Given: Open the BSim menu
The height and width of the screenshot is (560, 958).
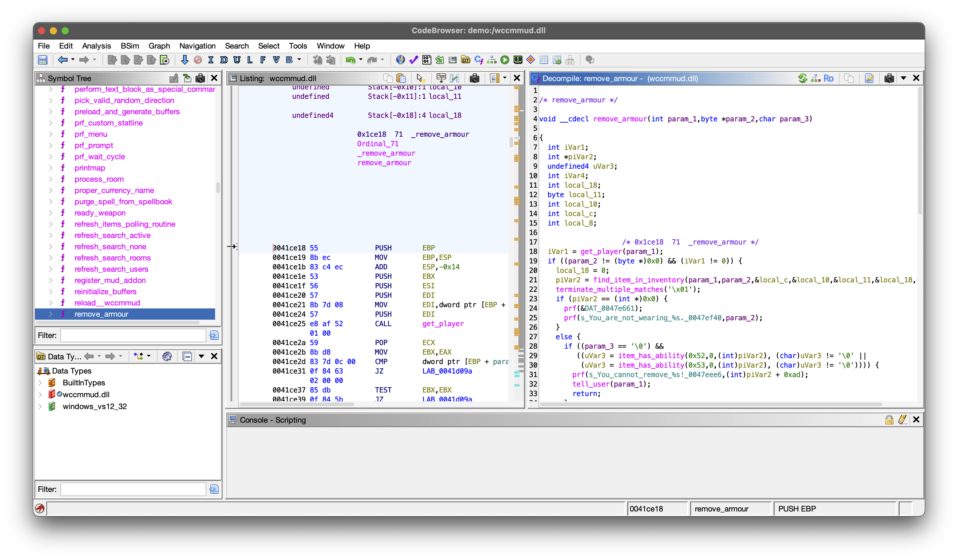Looking at the screenshot, I should pyautogui.click(x=130, y=46).
